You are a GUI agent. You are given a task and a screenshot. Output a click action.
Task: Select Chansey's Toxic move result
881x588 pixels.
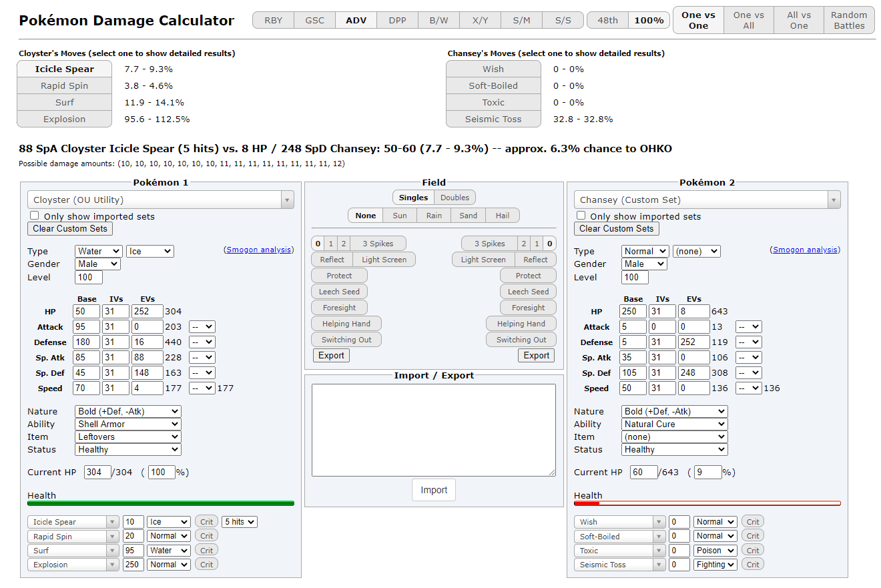(x=493, y=102)
